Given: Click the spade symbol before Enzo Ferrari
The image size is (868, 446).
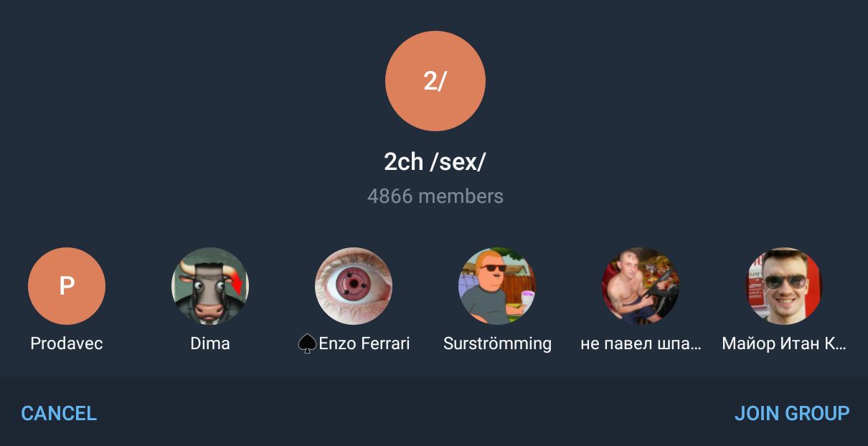Looking at the screenshot, I should 307,344.
